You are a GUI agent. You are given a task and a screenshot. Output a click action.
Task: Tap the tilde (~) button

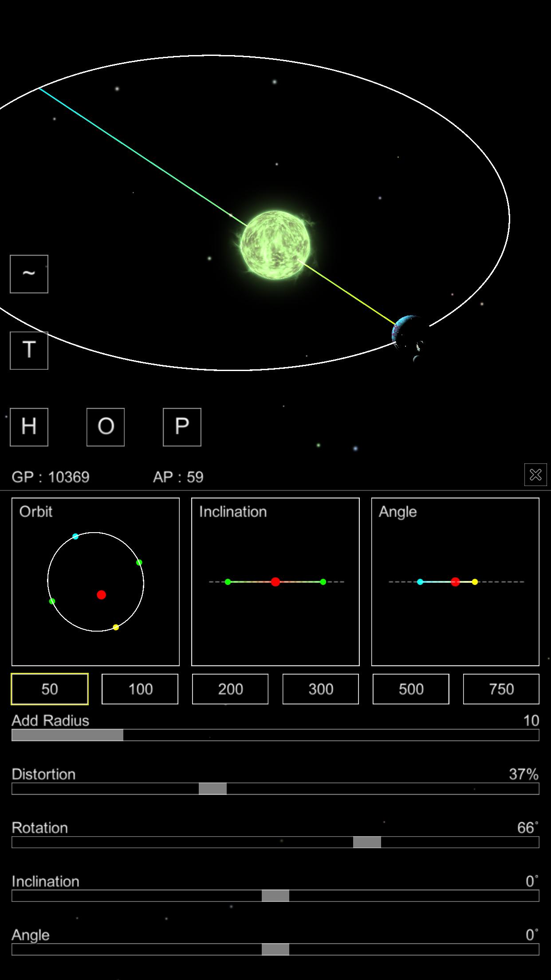click(29, 274)
